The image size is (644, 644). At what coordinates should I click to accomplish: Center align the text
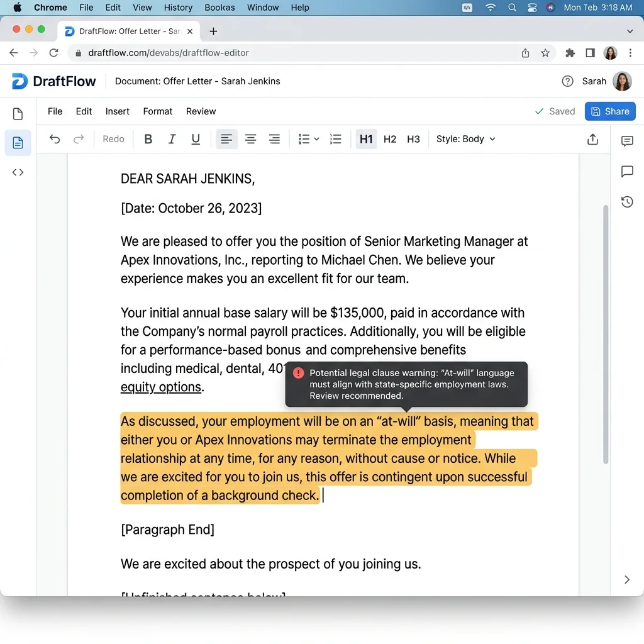click(250, 139)
